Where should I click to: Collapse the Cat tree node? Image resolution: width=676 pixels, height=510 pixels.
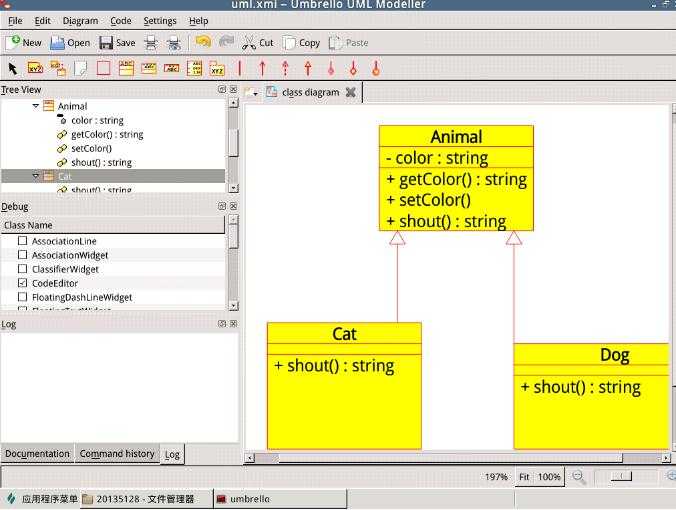[36, 176]
